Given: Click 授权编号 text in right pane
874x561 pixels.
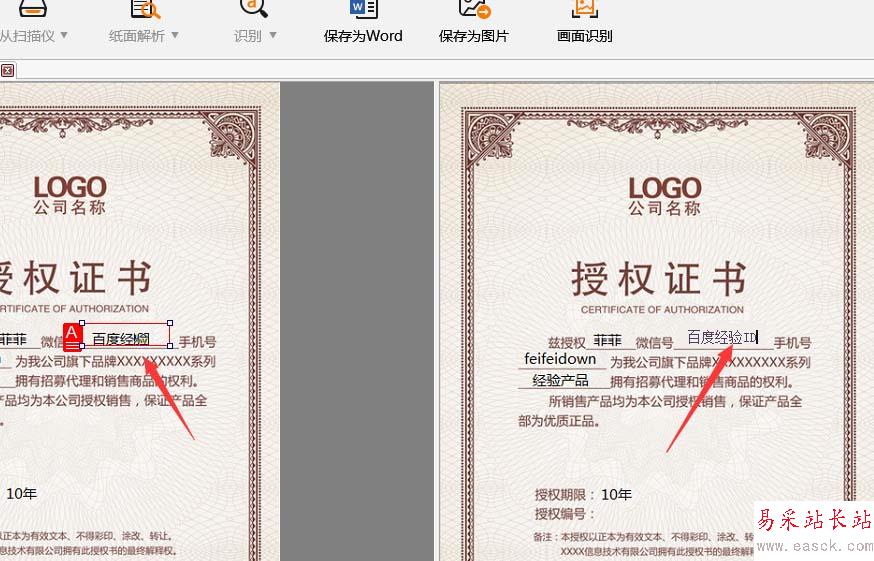Looking at the screenshot, I should point(561,514).
